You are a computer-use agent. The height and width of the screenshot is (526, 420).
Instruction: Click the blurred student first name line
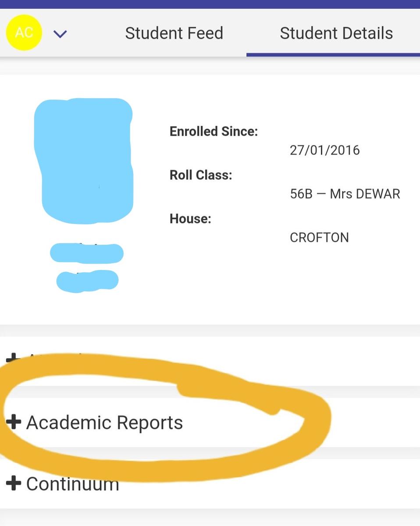point(87,253)
